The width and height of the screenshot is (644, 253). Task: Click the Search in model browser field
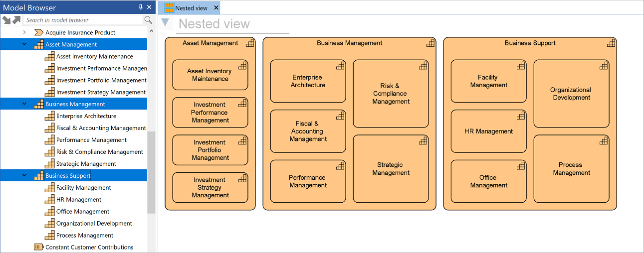point(83,20)
